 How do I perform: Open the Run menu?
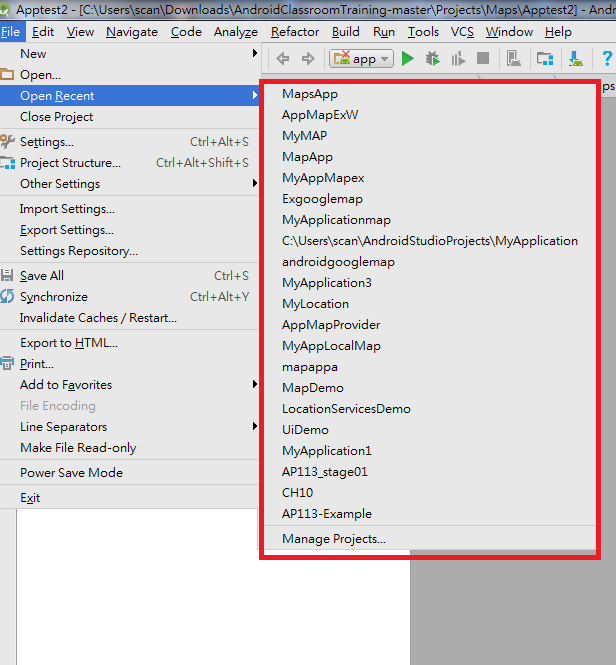[384, 32]
